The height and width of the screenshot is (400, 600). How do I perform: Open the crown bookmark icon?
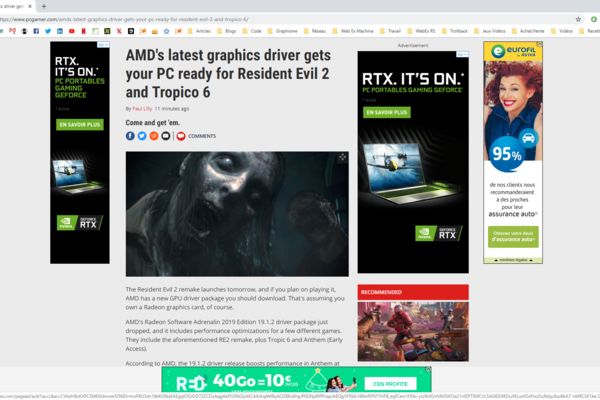tap(155, 31)
